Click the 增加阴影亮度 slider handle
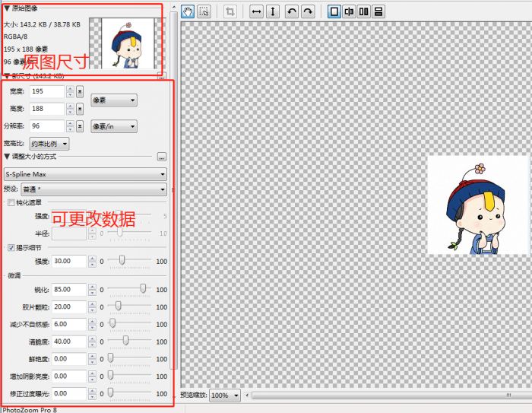This screenshot has height=413, width=532. coord(110,375)
